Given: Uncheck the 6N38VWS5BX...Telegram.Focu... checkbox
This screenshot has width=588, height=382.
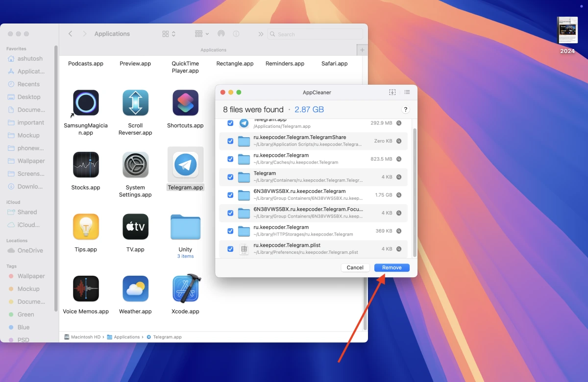Looking at the screenshot, I should [230, 213].
